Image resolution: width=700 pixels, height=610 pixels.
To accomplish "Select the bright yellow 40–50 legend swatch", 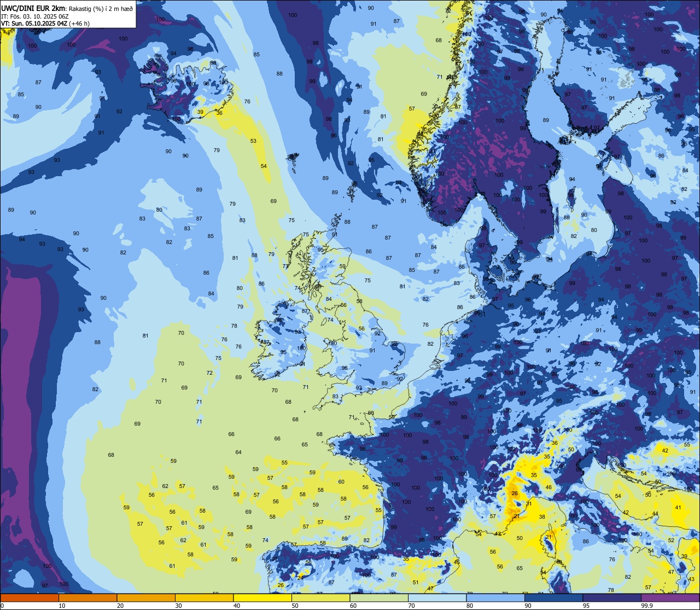I will pyautogui.click(x=262, y=597).
